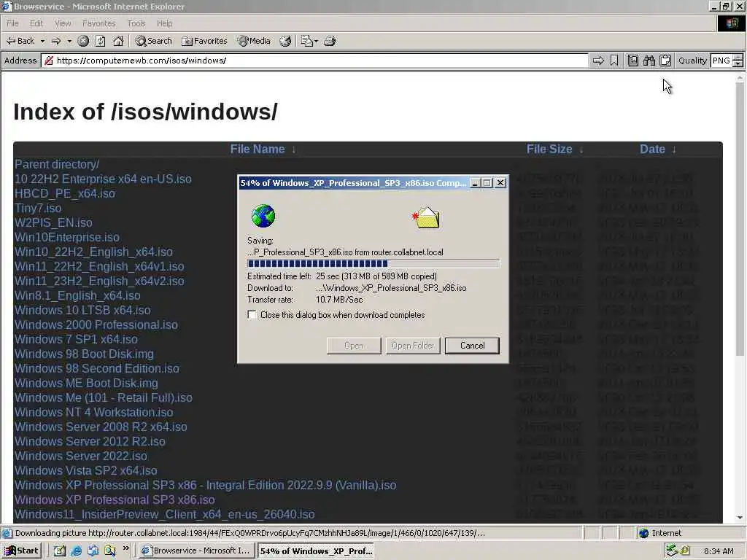This screenshot has width=747, height=560.
Task: Click the Go arrow next to address bar
Action: [x=598, y=61]
